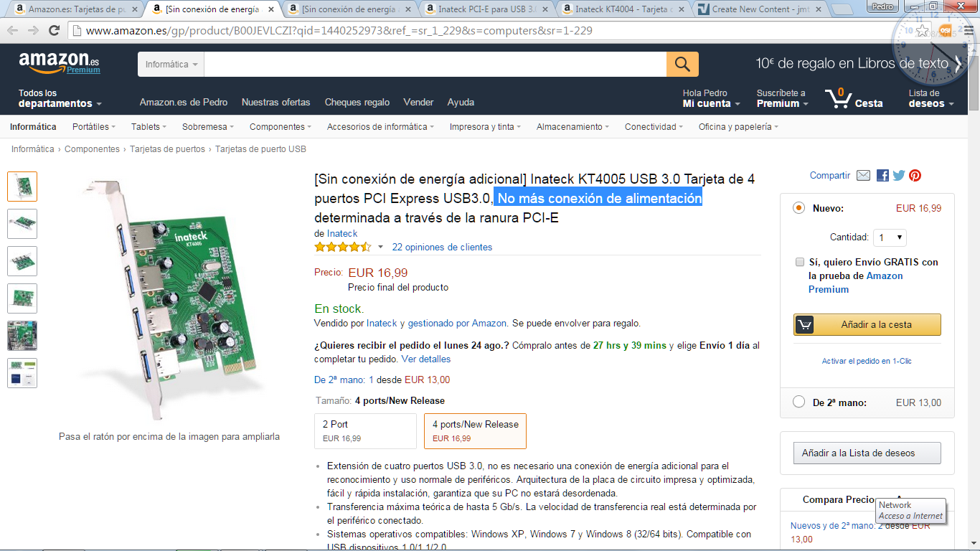Share product via the email envelope icon
980x551 pixels.
(x=863, y=176)
